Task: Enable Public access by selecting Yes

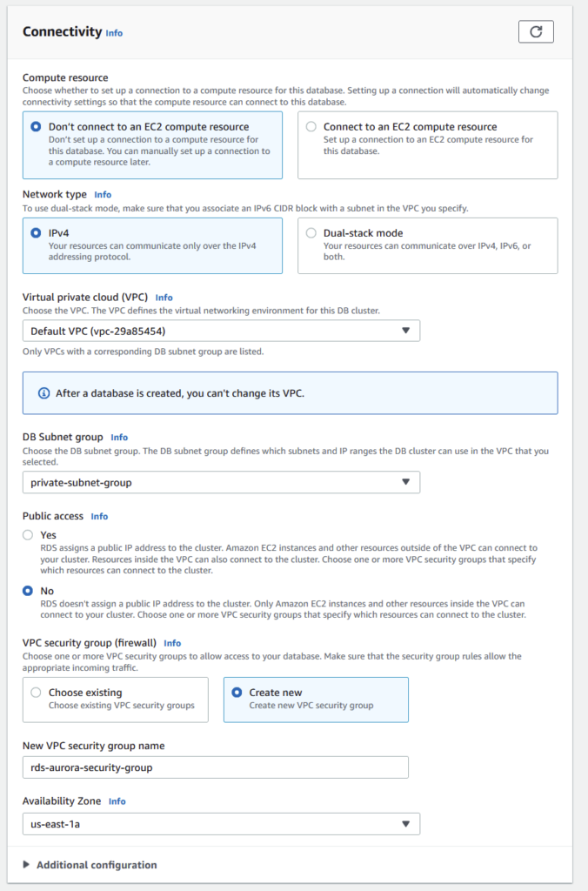Action: click(x=29, y=535)
